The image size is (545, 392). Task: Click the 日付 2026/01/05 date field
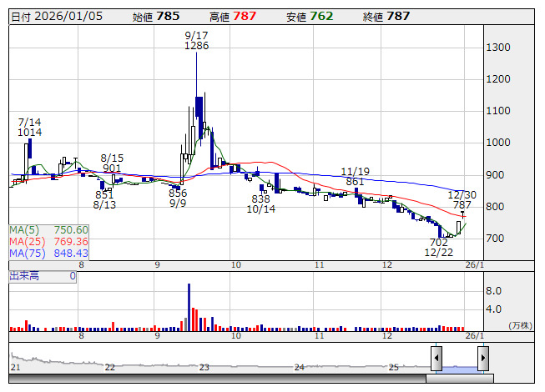click(56, 17)
